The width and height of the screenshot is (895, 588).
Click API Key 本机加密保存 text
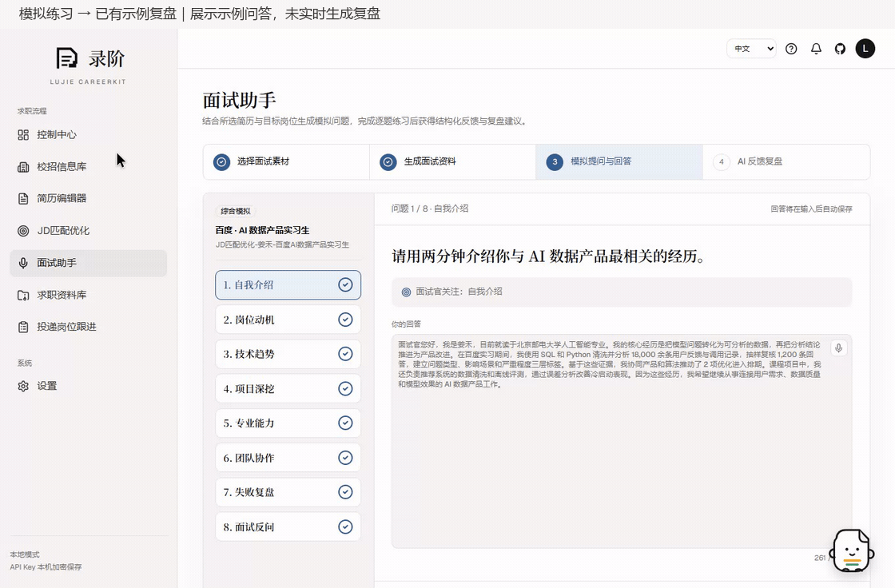pos(46,567)
